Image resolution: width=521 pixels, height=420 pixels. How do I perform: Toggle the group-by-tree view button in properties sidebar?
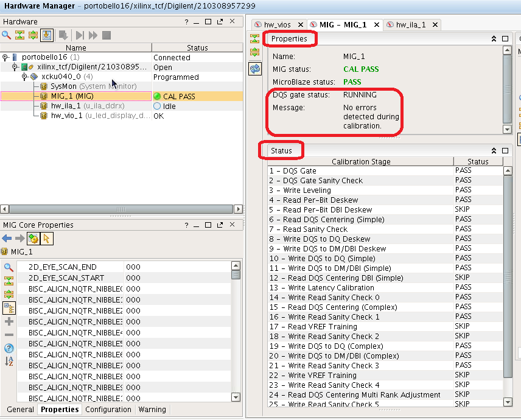(9, 308)
